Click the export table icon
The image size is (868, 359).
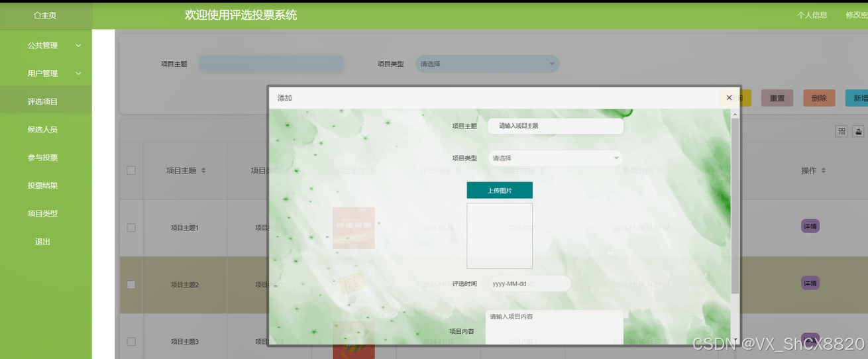coord(859,131)
